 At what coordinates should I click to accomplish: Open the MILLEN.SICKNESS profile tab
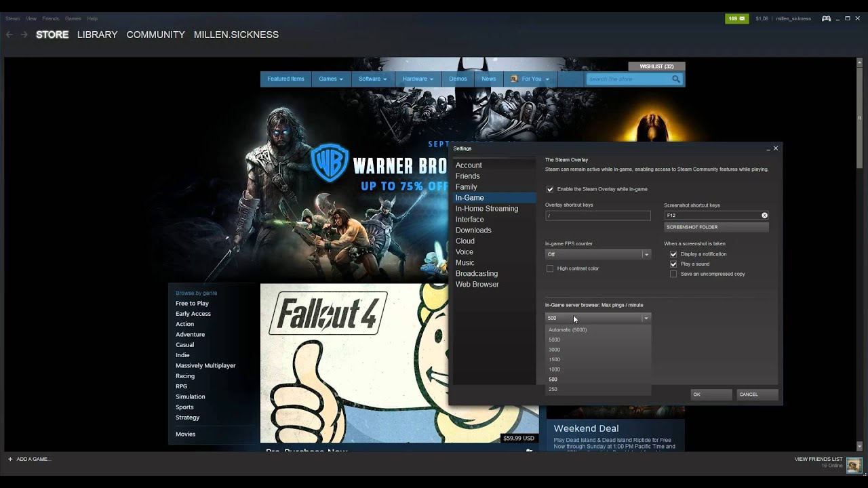(236, 35)
